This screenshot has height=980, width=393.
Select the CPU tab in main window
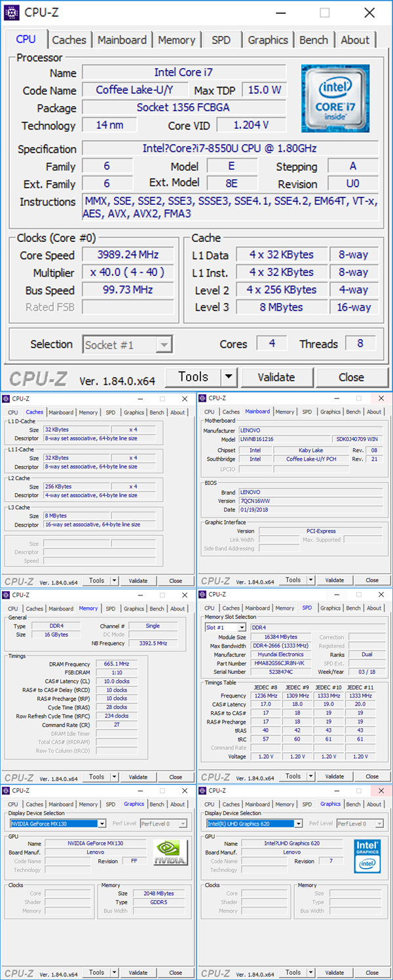coord(26,39)
